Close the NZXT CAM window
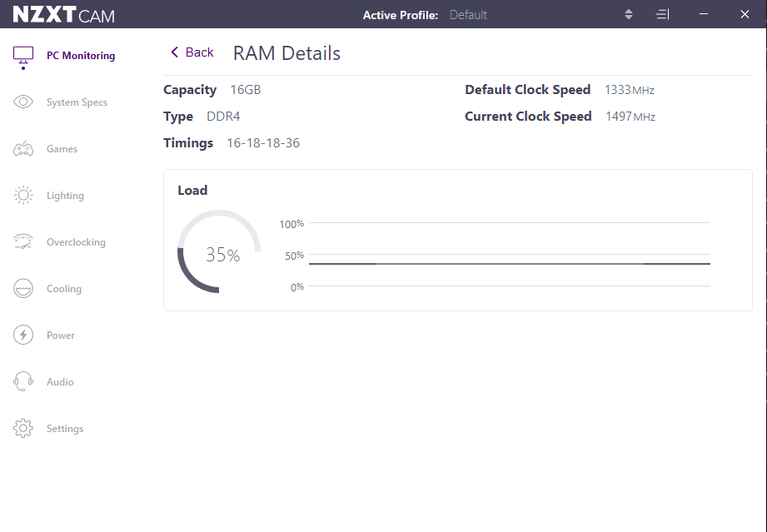 [745, 14]
